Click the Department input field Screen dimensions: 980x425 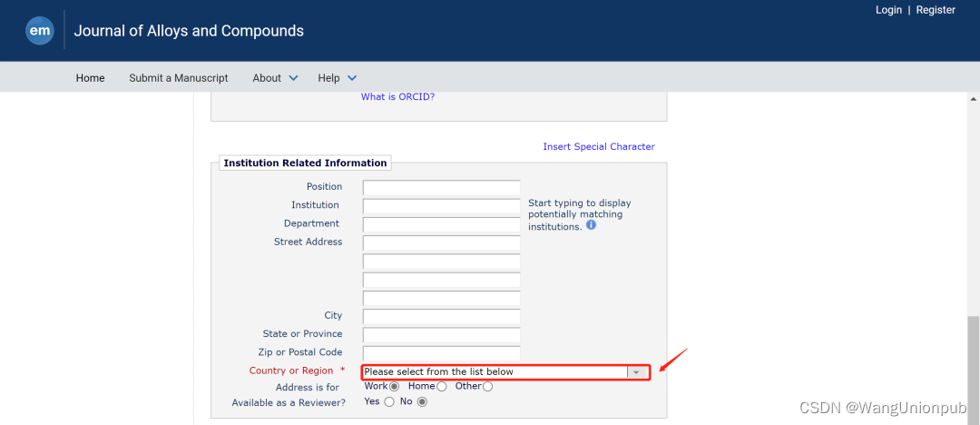441,224
